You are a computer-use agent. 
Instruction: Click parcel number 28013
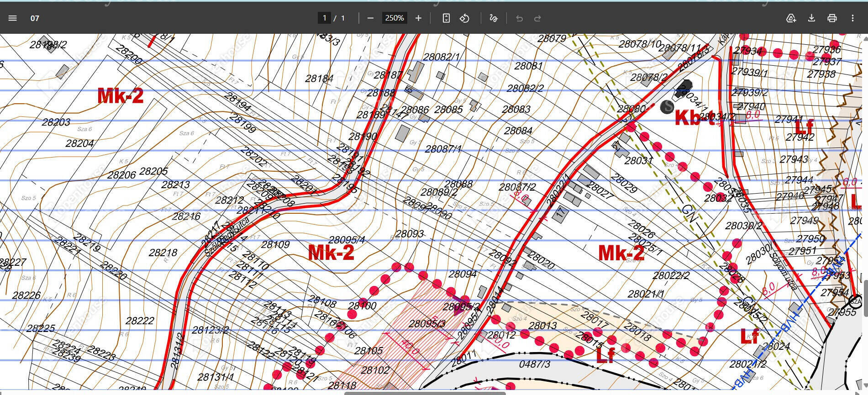click(x=542, y=325)
